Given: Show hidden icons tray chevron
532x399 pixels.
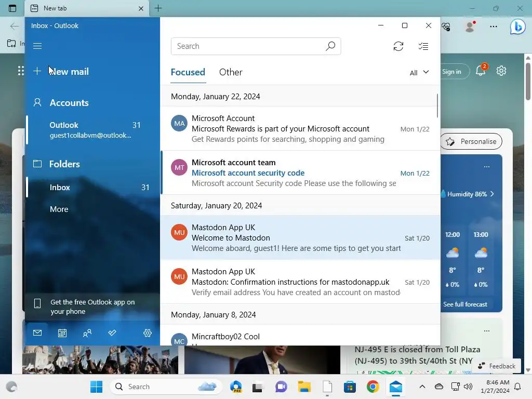Looking at the screenshot, I should (x=422, y=387).
